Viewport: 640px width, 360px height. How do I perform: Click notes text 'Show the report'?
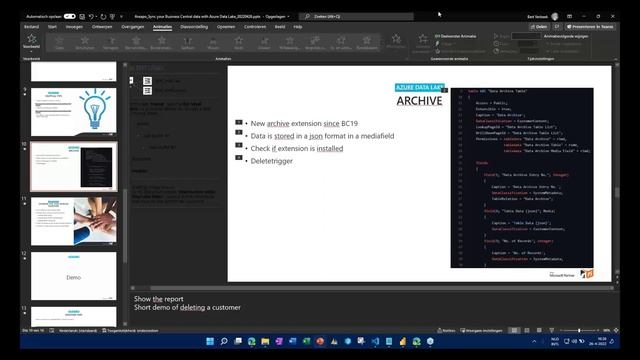(x=159, y=299)
